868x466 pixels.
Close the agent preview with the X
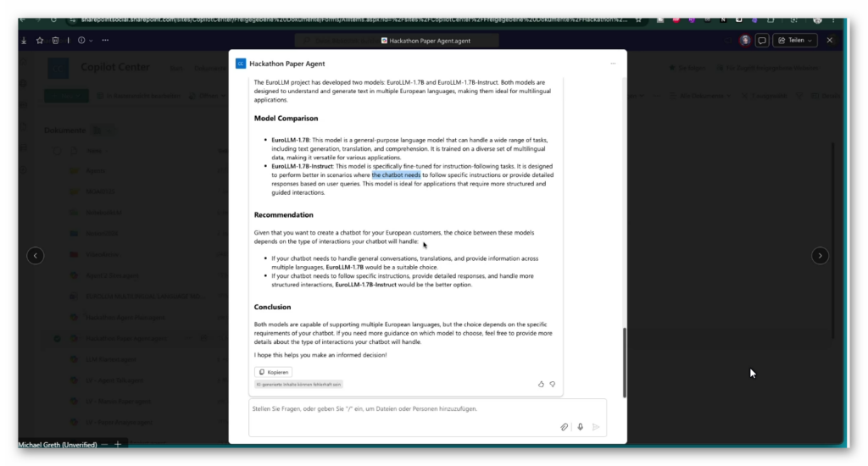829,41
